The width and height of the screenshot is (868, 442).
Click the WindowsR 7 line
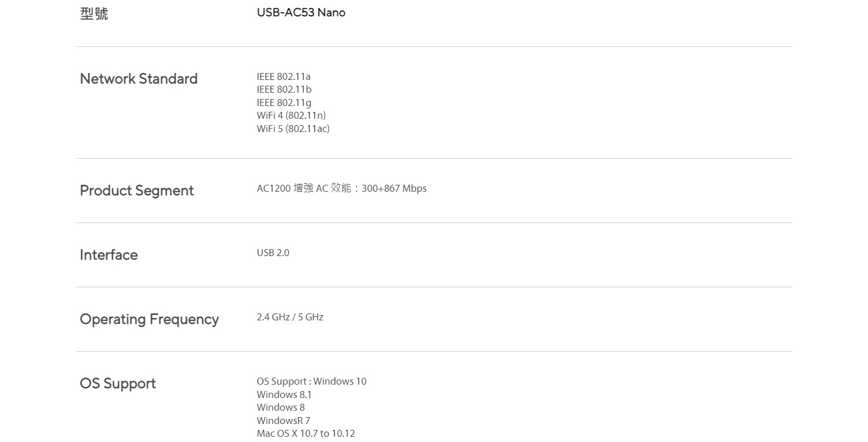283,421
